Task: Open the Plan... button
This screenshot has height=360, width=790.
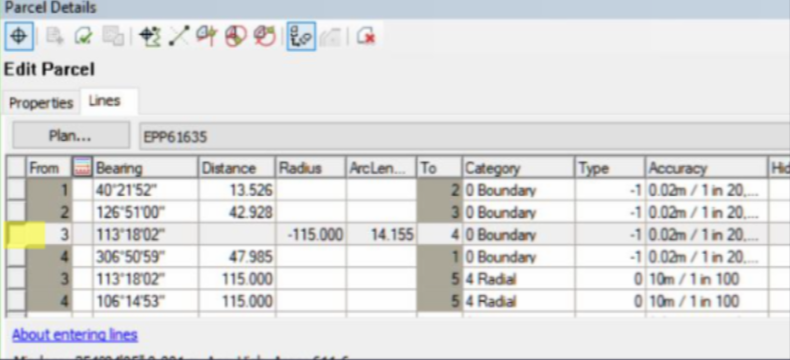Action: click(71, 136)
